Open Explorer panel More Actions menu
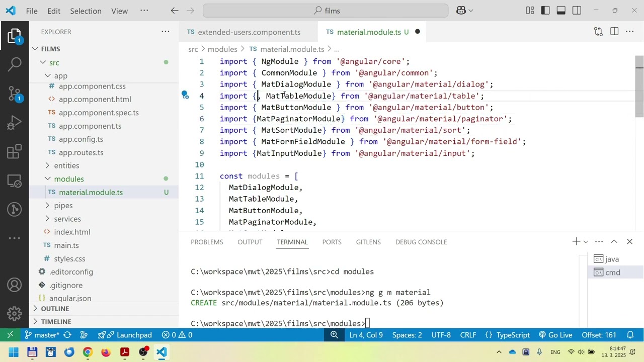Viewport: 644px width, 362px height. point(166,32)
